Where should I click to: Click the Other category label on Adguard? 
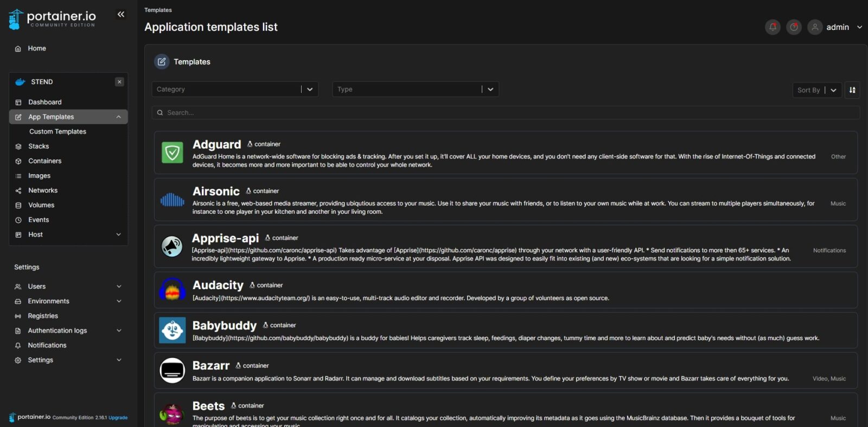(838, 157)
